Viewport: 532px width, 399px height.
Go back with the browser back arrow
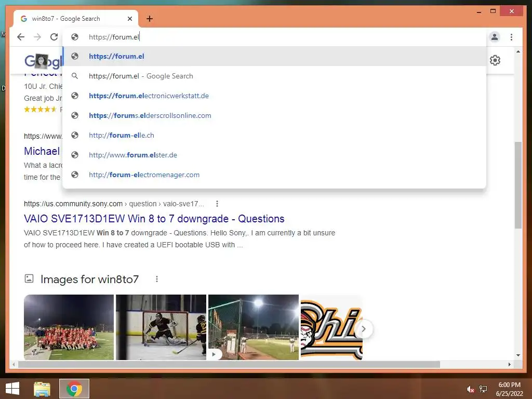pyautogui.click(x=21, y=37)
